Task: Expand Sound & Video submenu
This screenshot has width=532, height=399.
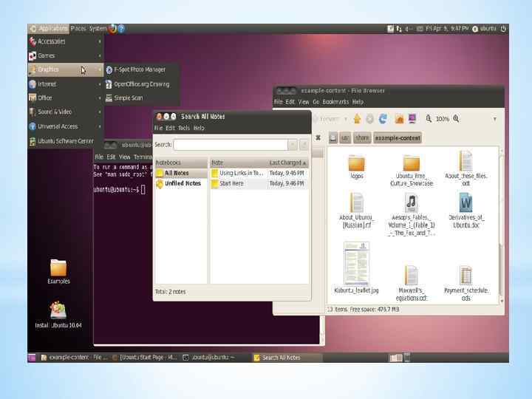Action: pos(66,112)
